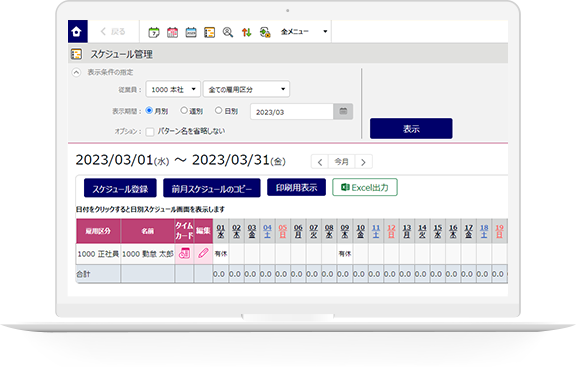Click the 戻る back button
Screen dimensions: 576x367
(113, 32)
